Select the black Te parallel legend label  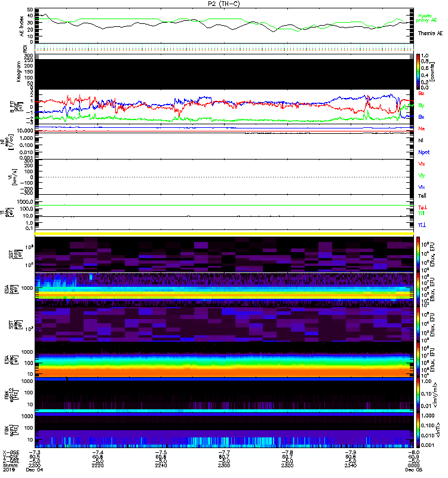422,196
